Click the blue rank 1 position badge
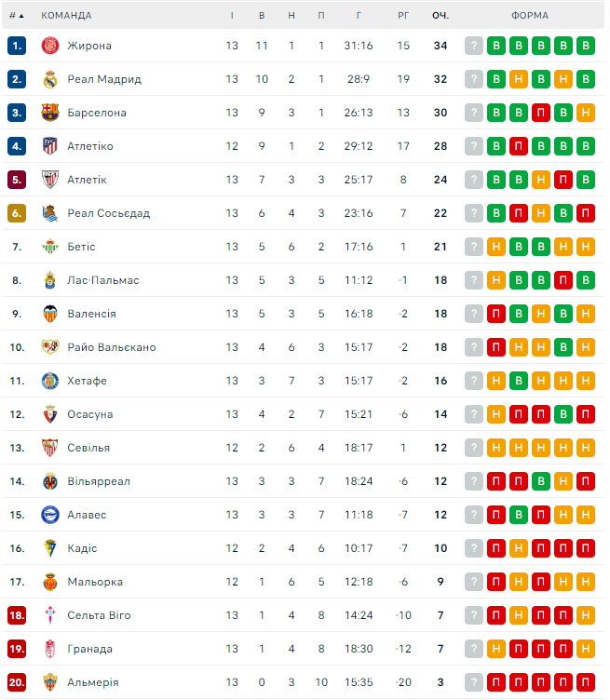Viewport: 610px width, 700px height. point(17,46)
